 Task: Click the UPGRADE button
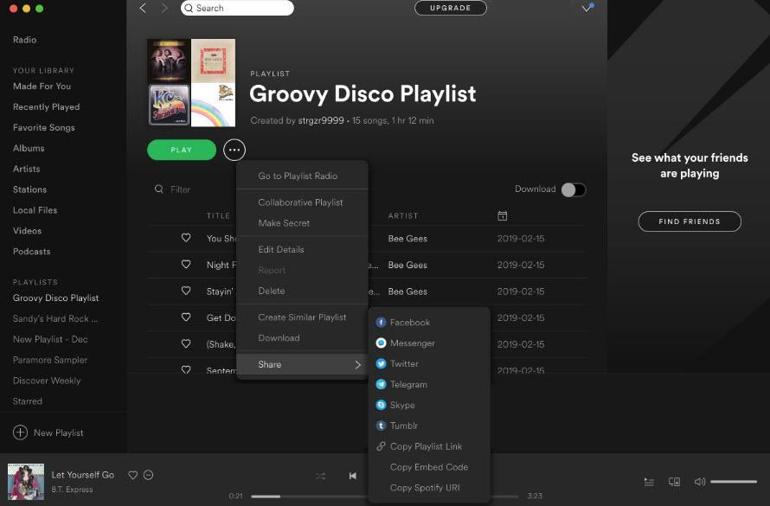[x=450, y=8]
